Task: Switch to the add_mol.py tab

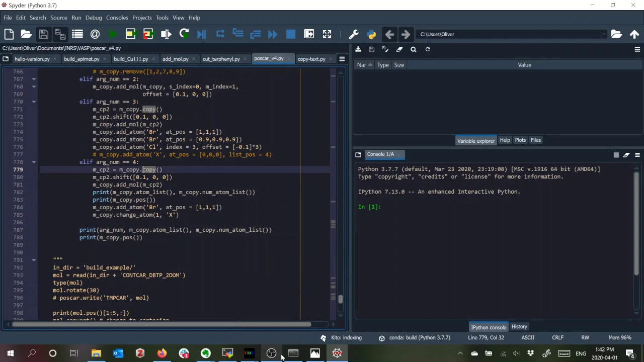Action: tap(175, 59)
